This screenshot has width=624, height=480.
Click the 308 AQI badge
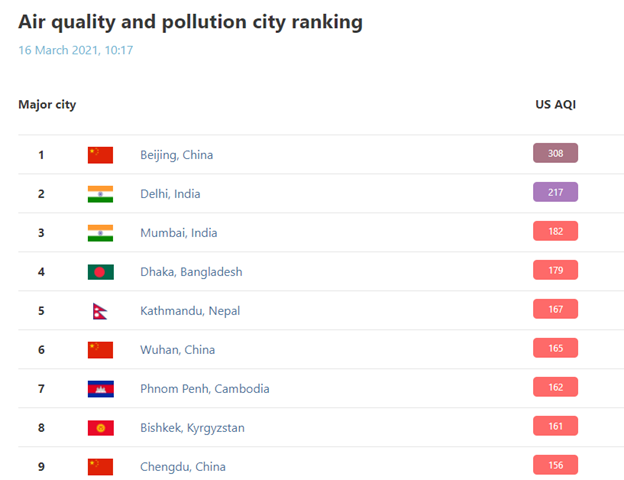556,153
